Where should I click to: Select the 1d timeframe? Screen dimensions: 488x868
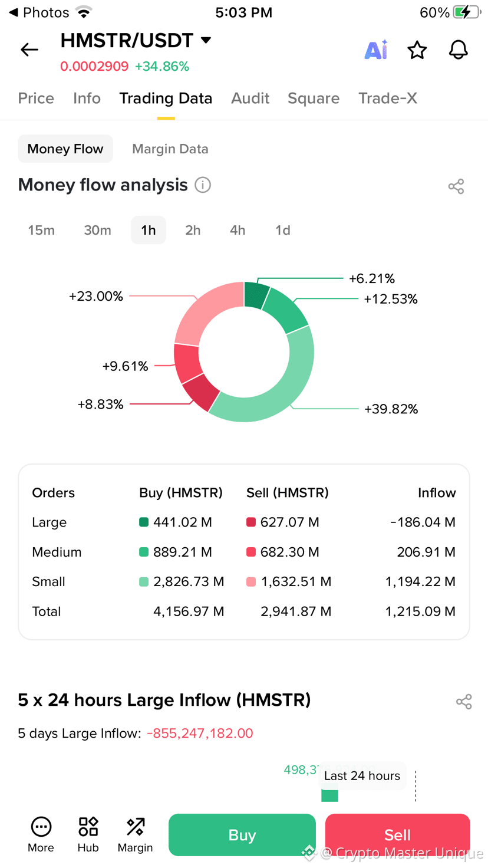pyautogui.click(x=283, y=230)
